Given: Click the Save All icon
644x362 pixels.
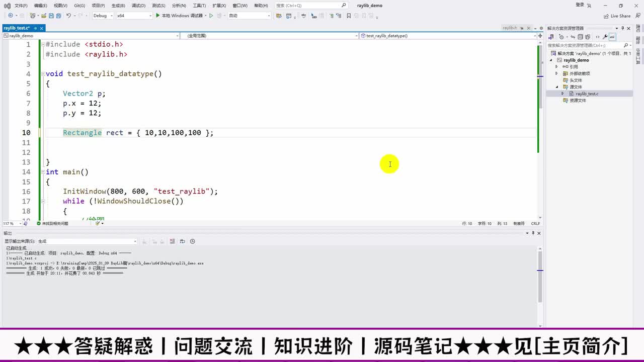Looking at the screenshot, I should pos(58,16).
